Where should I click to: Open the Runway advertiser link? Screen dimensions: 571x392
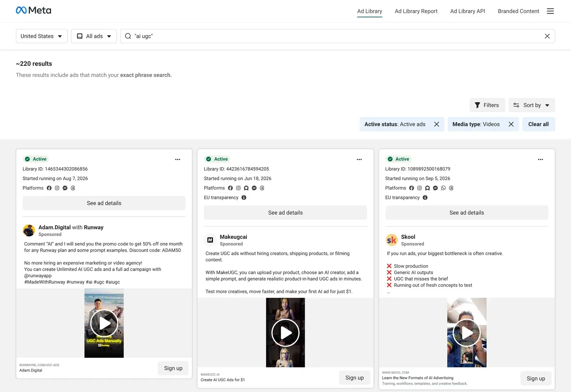tap(94, 227)
